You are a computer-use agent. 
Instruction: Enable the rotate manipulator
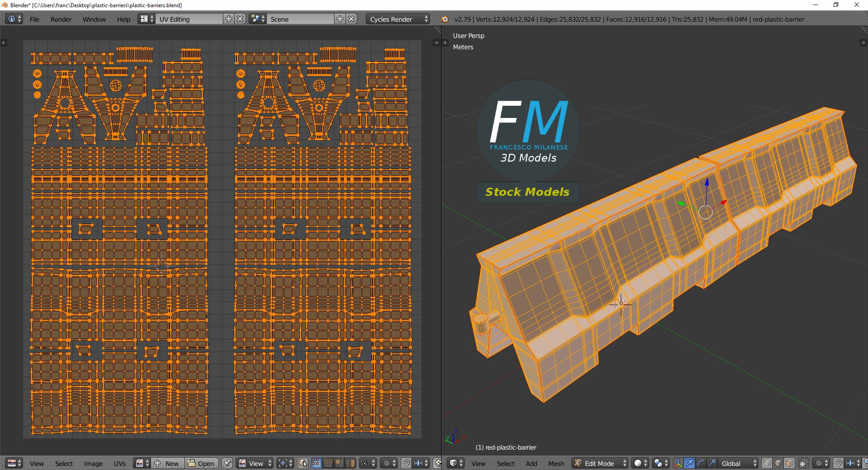click(x=700, y=463)
